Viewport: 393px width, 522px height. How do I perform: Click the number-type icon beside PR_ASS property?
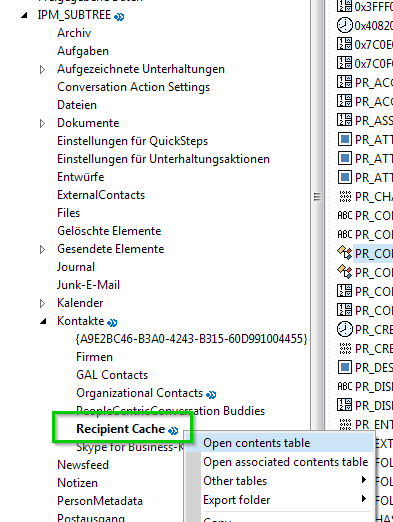[344, 120]
